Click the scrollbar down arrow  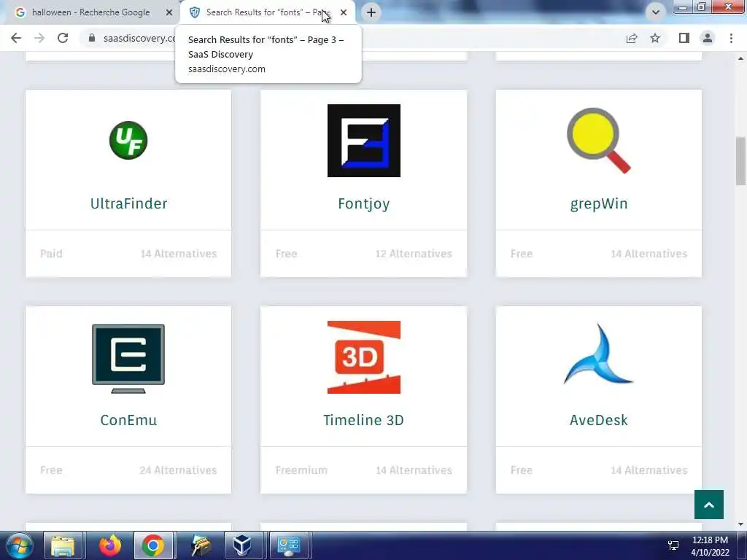740,524
